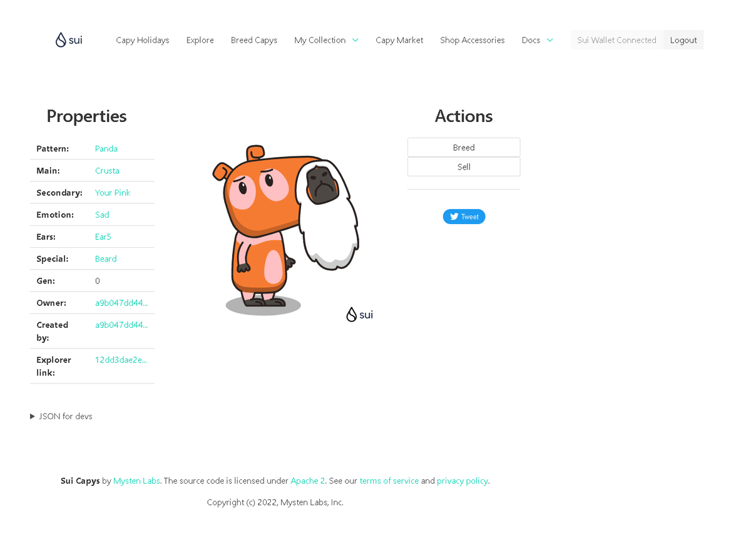751x560 pixels.
Task: Click the Beard special link
Action: point(106,258)
